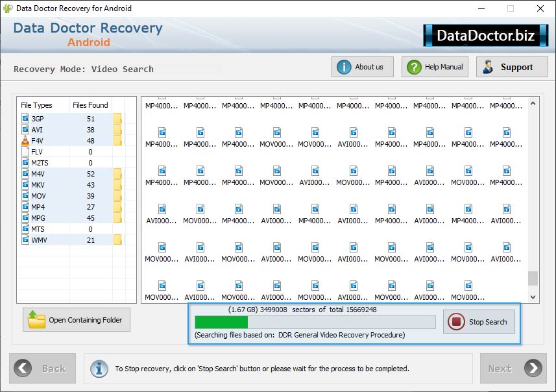Proceed with the Next button

point(513,368)
